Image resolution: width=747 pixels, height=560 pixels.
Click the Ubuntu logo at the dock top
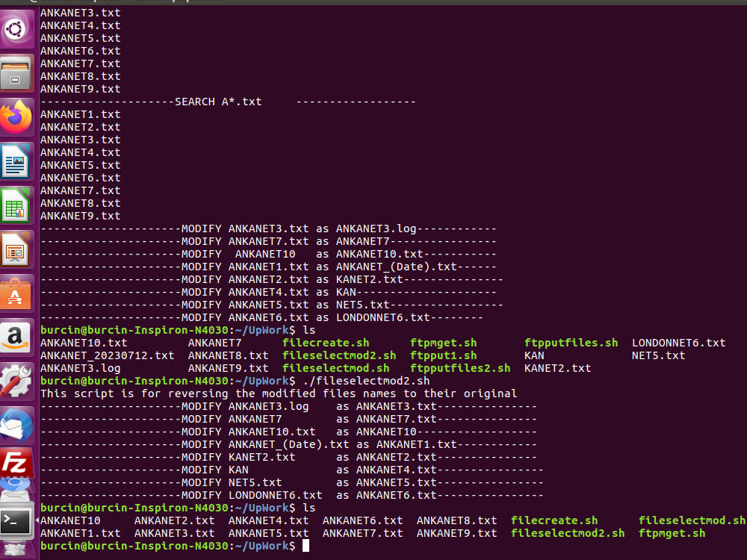16,30
